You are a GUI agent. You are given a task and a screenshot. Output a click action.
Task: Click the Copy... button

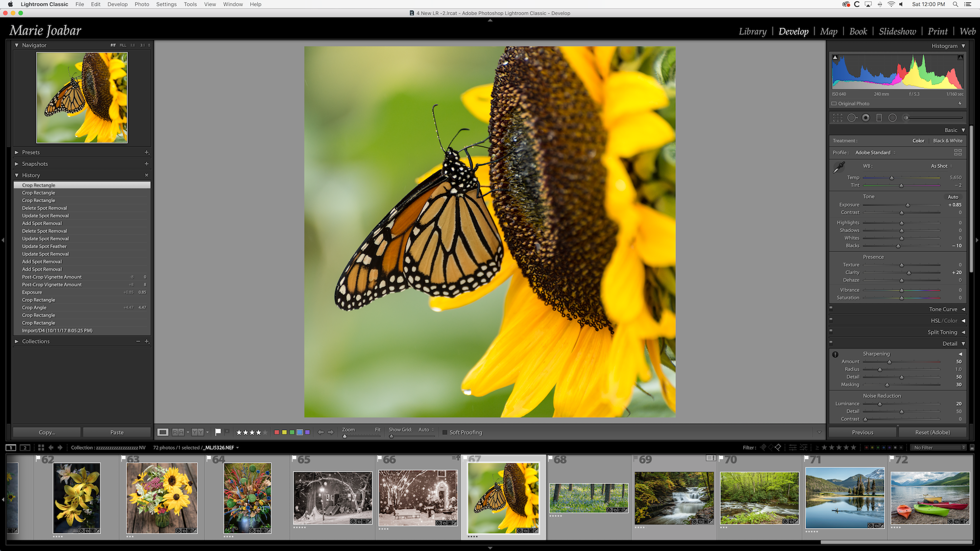[x=47, y=432]
